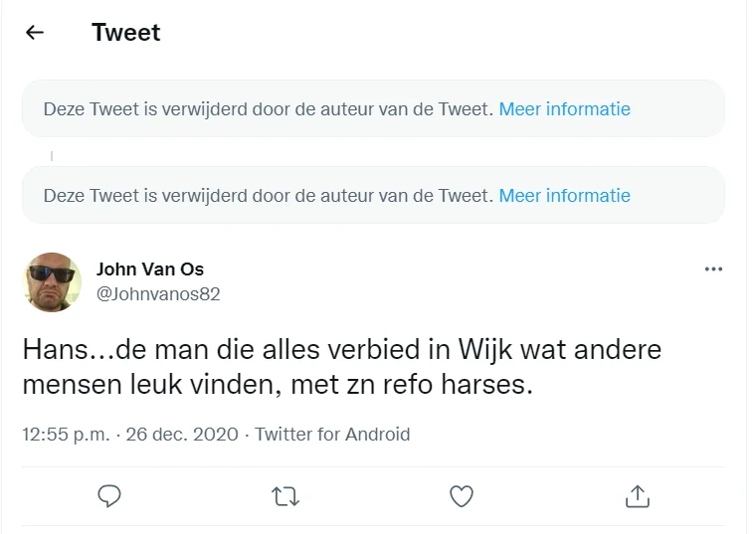Select the first deleted tweet notice text
Screen dimensions: 756x534
coord(268,108)
